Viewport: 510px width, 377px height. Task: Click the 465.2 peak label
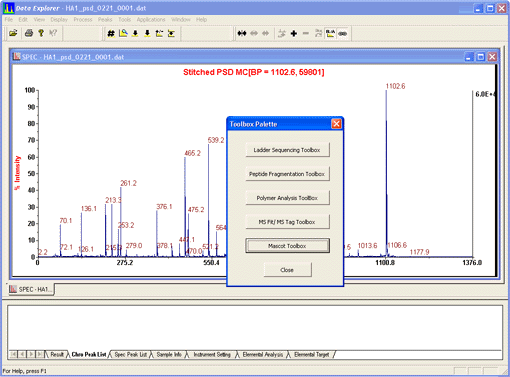pyautogui.click(x=193, y=153)
